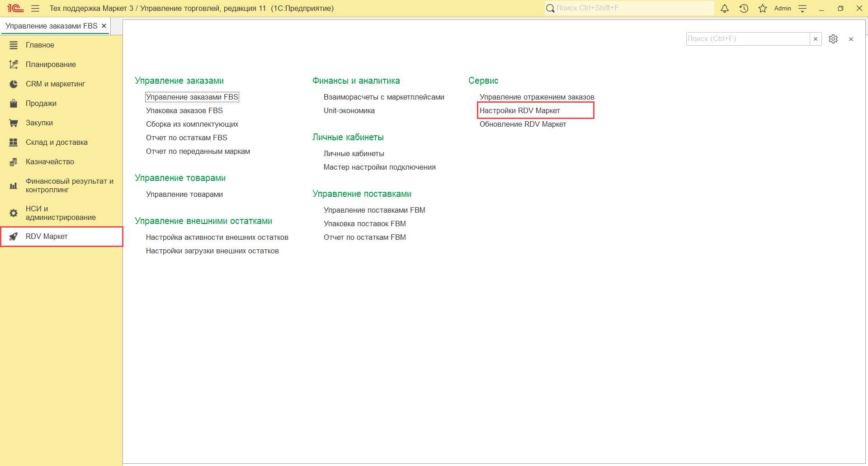Screen dimensions: 868x466
Task: Open the hamburger main menu icon
Action: (35, 9)
